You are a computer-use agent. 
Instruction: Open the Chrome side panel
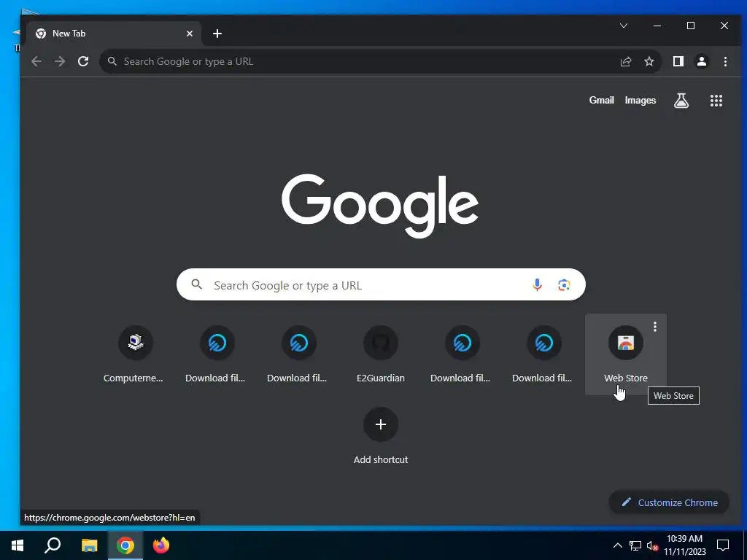click(x=678, y=61)
